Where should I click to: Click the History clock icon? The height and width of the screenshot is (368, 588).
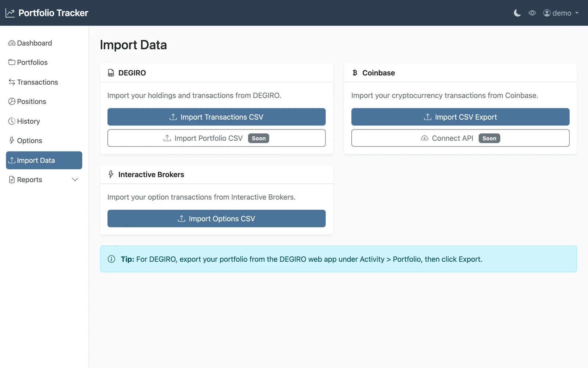tap(12, 121)
